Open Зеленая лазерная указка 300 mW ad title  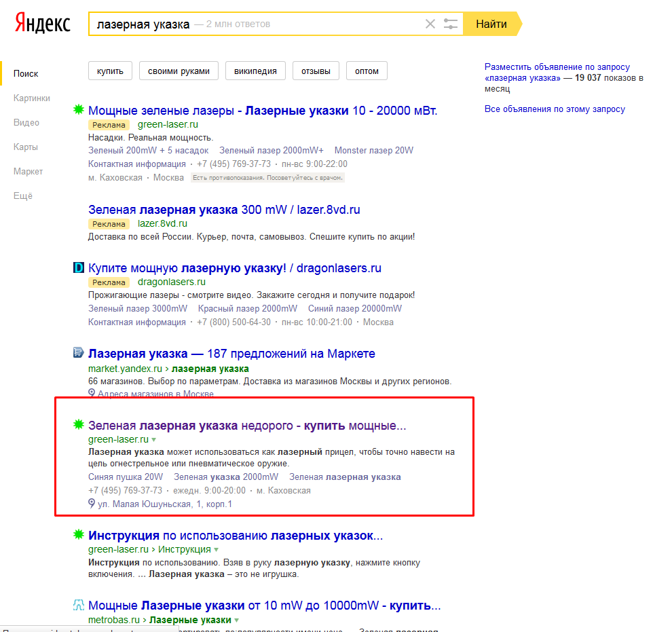tap(224, 210)
